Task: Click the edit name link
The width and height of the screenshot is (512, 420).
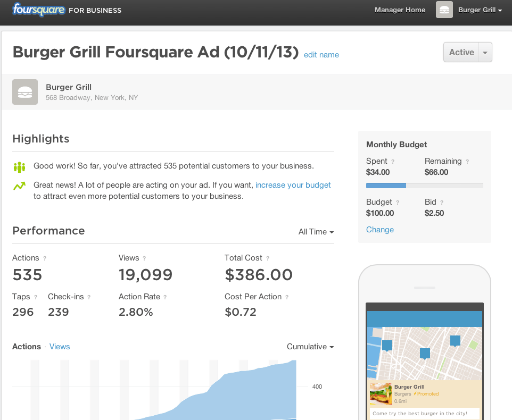Action: pos(321,55)
